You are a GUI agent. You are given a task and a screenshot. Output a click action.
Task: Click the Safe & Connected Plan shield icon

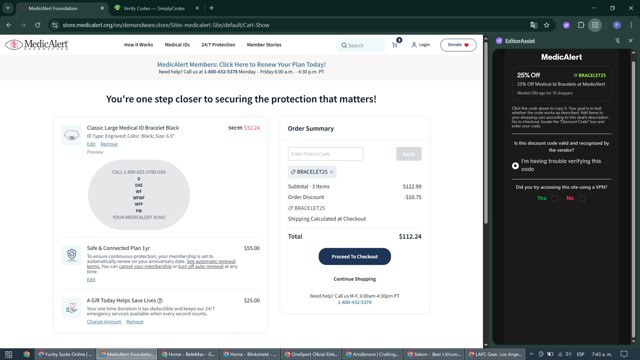(x=71, y=255)
